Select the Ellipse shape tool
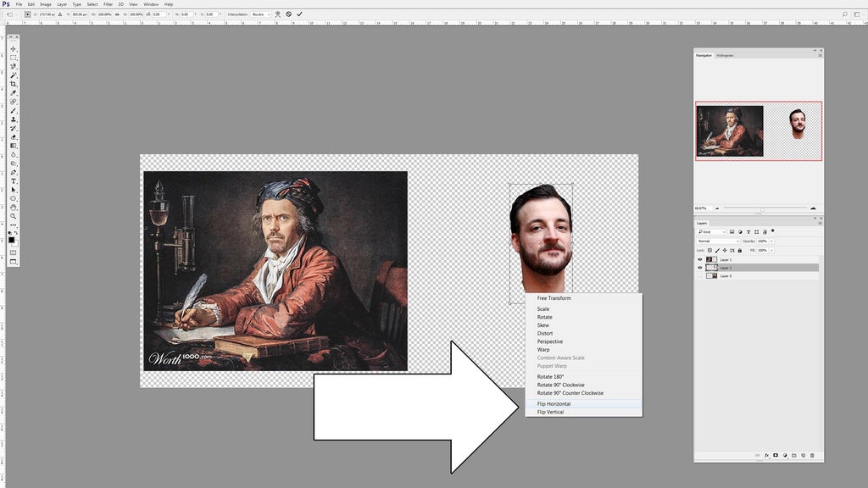This screenshot has width=868, height=488. tap(14, 199)
